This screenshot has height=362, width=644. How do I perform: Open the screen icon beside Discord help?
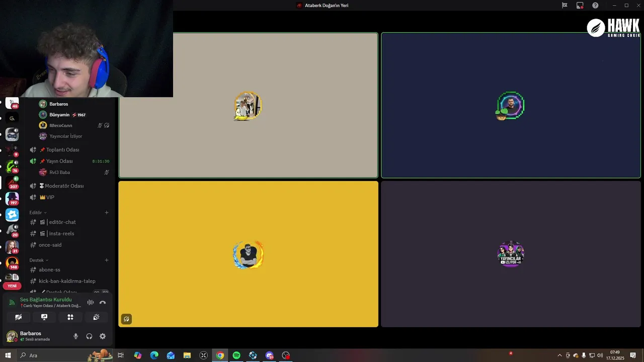coord(580,6)
